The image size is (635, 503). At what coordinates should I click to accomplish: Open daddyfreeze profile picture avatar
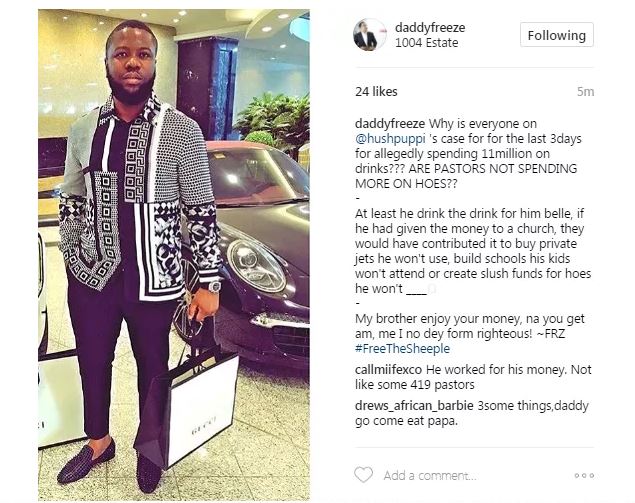[369, 35]
